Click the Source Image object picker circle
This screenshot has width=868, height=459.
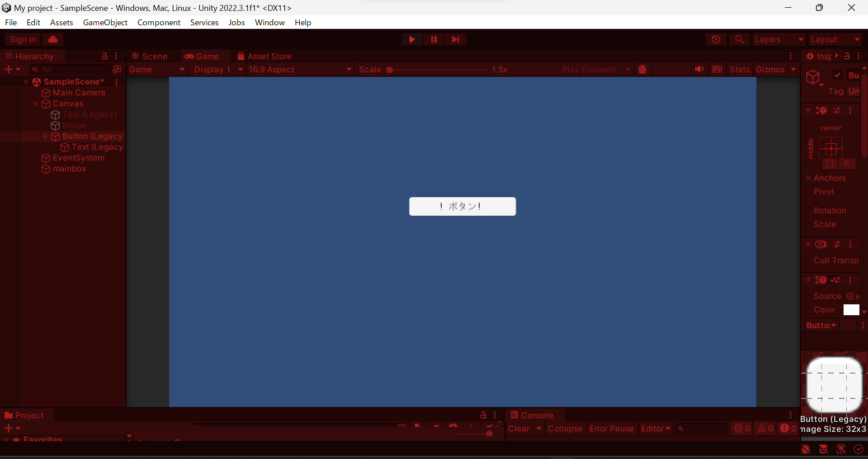tap(850, 296)
